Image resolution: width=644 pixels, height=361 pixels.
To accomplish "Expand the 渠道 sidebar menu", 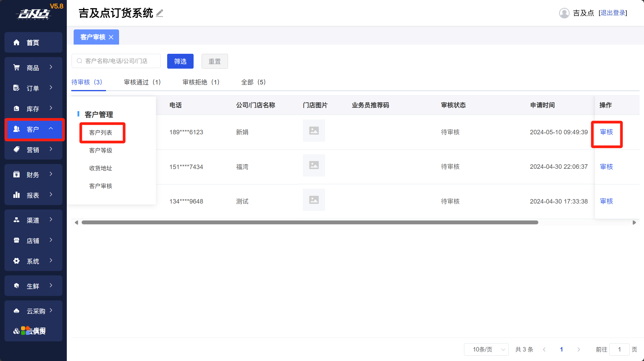I will tap(33, 220).
